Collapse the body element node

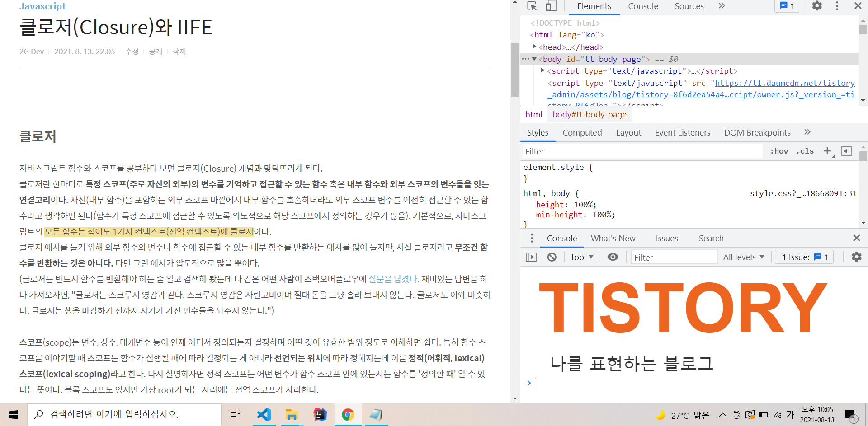pyautogui.click(x=534, y=59)
